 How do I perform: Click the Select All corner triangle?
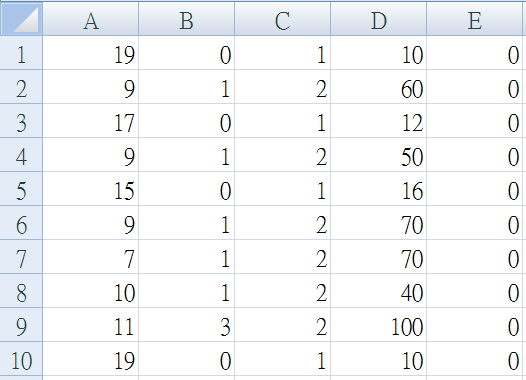pos(21,18)
